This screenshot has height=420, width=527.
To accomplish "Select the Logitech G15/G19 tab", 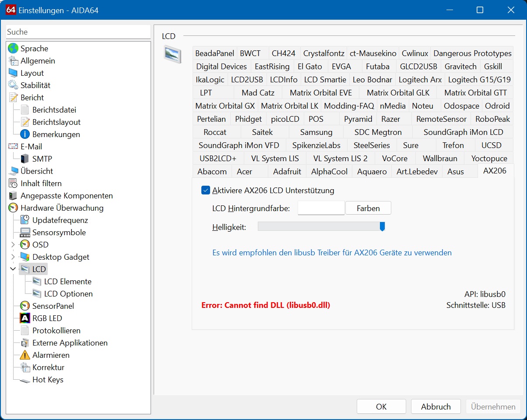I will point(479,80).
